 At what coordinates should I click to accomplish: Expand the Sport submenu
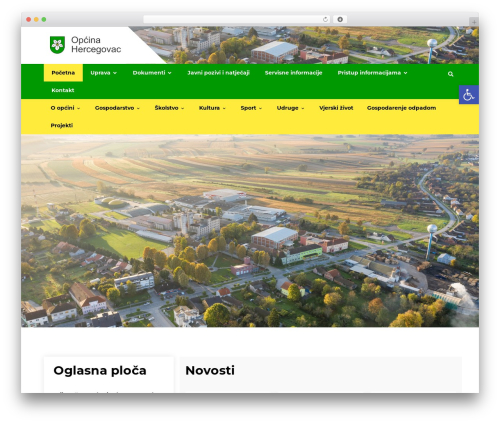tap(251, 108)
